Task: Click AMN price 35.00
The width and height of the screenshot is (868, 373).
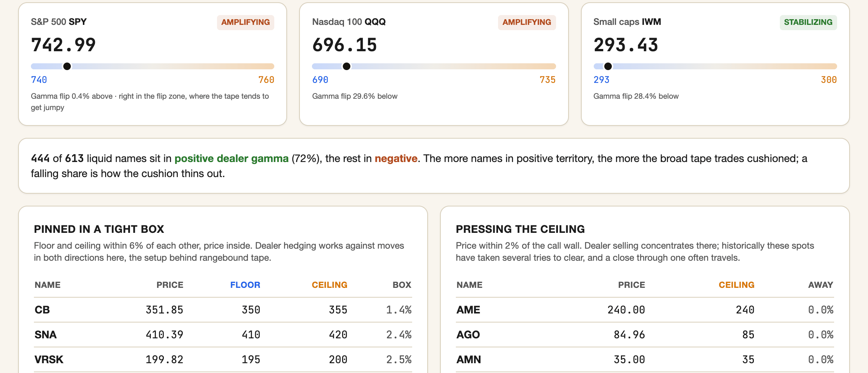Action: (x=629, y=359)
